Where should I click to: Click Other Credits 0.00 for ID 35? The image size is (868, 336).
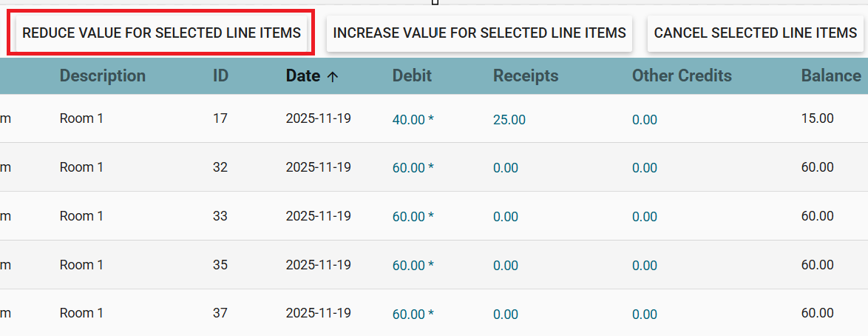[644, 266]
